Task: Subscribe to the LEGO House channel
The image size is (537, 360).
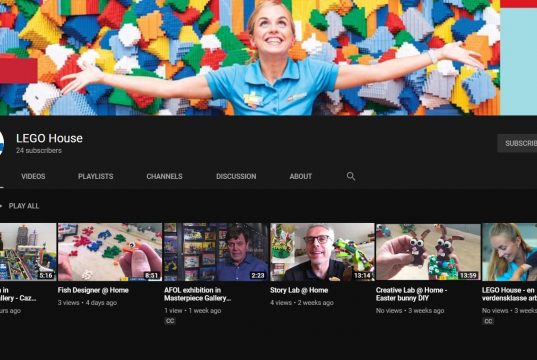Action: 517,143
